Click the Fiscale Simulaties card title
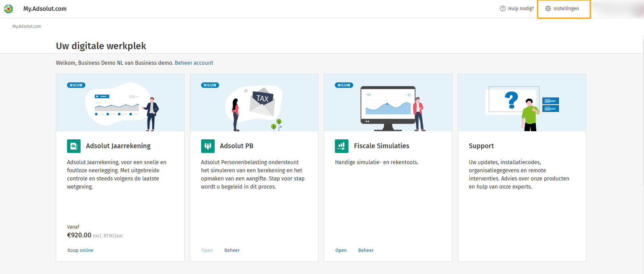 click(382, 146)
